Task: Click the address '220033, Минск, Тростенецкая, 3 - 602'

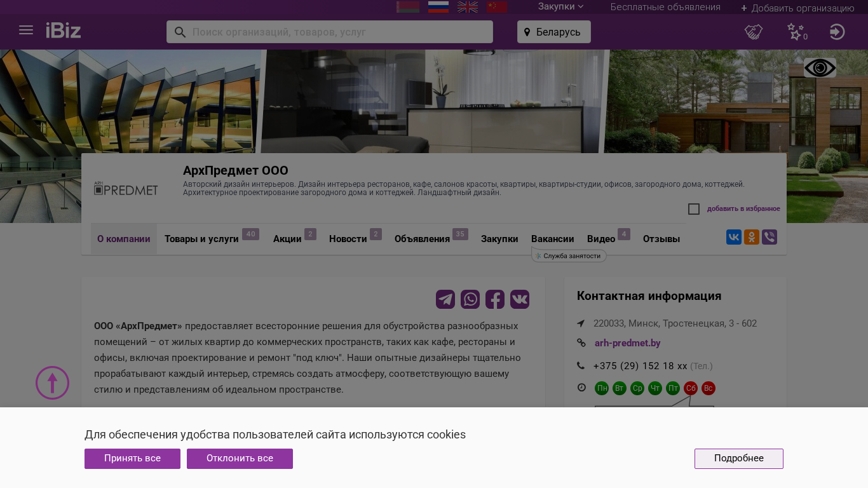Action: pyautogui.click(x=675, y=323)
